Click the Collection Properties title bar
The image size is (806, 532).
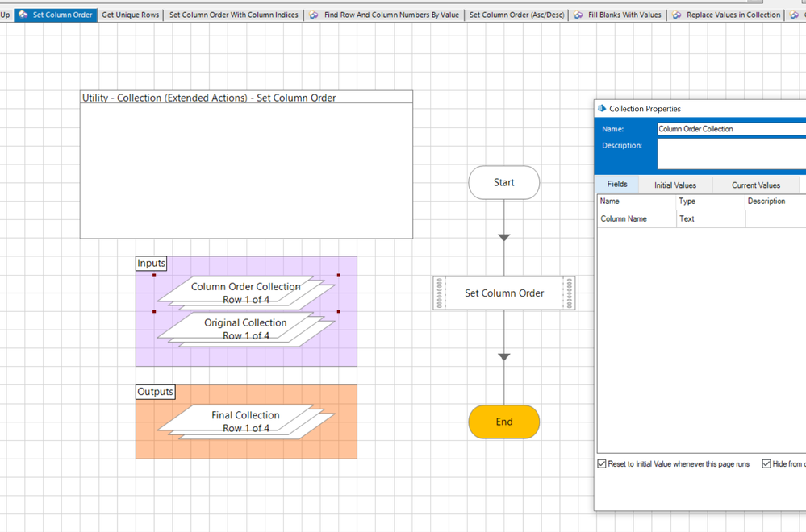point(700,108)
